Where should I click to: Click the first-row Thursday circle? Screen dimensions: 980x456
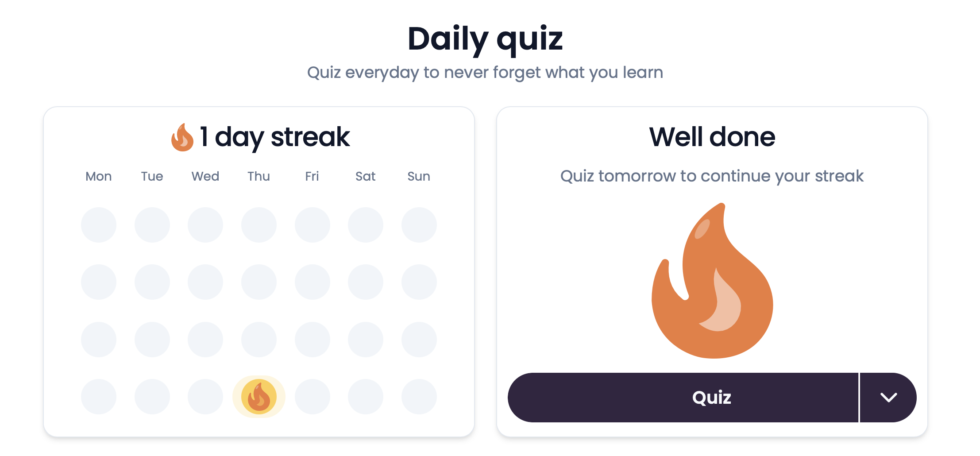tap(259, 225)
